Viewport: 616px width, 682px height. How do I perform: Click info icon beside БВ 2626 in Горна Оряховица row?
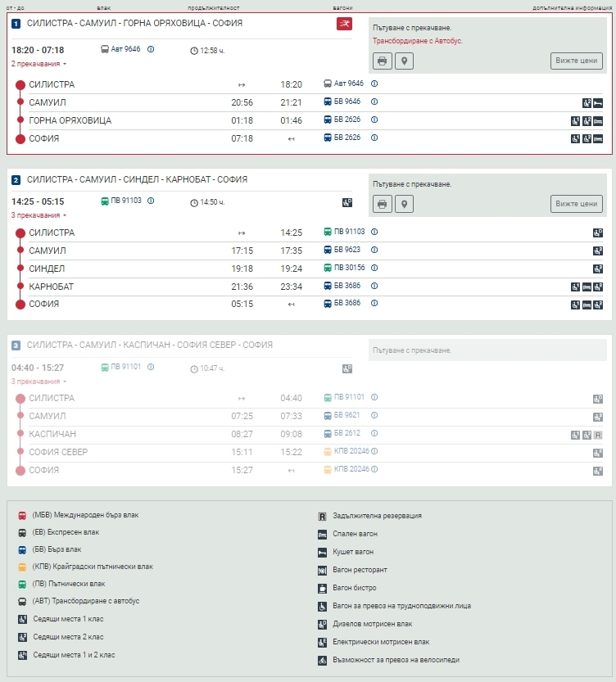coord(374,120)
